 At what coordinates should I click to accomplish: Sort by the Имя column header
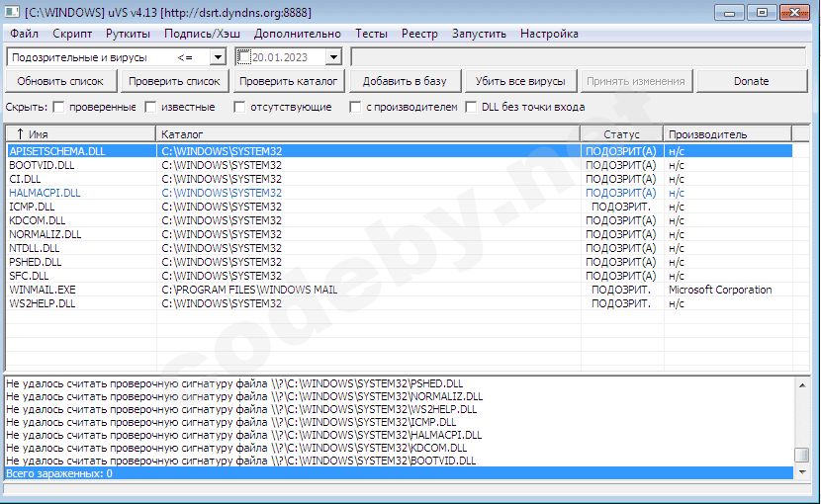(x=81, y=134)
